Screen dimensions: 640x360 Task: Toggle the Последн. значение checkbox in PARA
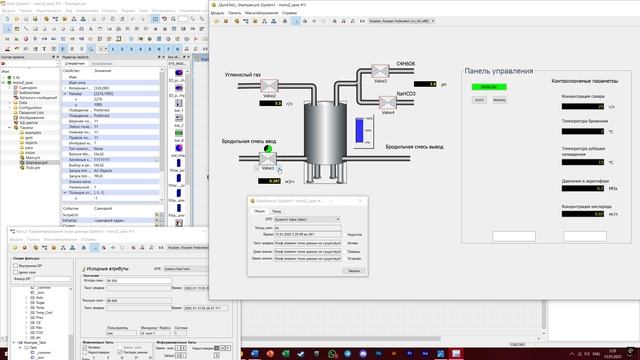[120, 352]
